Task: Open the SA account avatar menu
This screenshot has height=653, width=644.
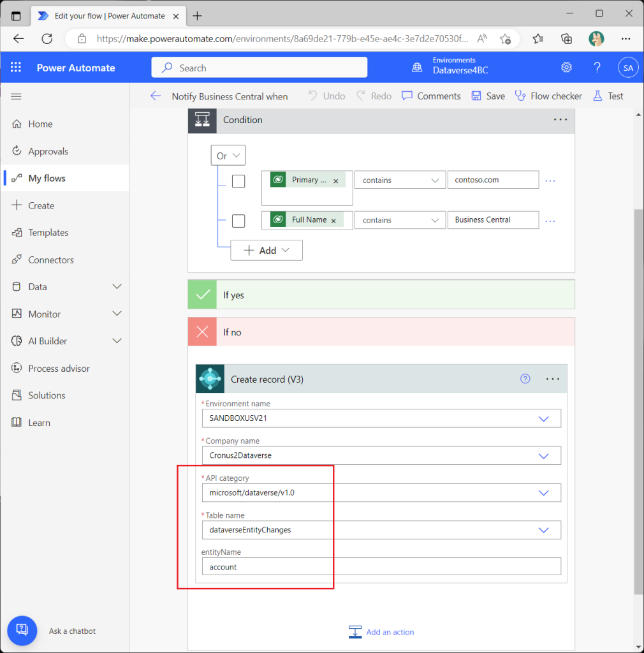Action: point(628,68)
